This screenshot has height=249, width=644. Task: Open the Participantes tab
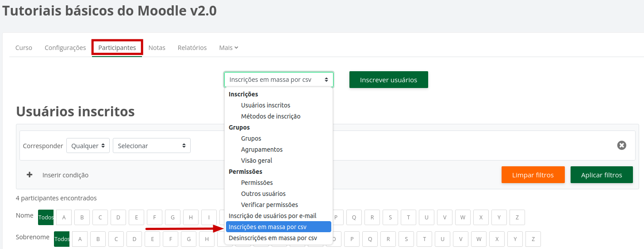tap(117, 48)
